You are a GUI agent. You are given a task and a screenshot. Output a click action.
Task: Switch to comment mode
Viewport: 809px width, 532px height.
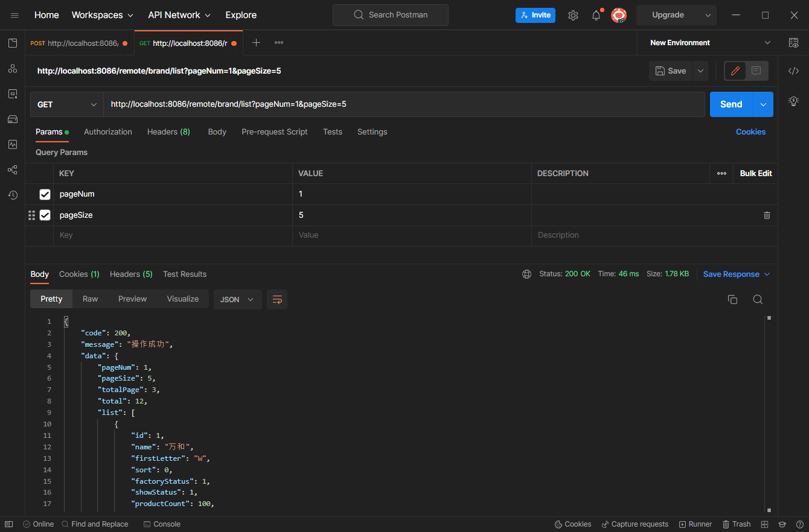click(x=756, y=71)
